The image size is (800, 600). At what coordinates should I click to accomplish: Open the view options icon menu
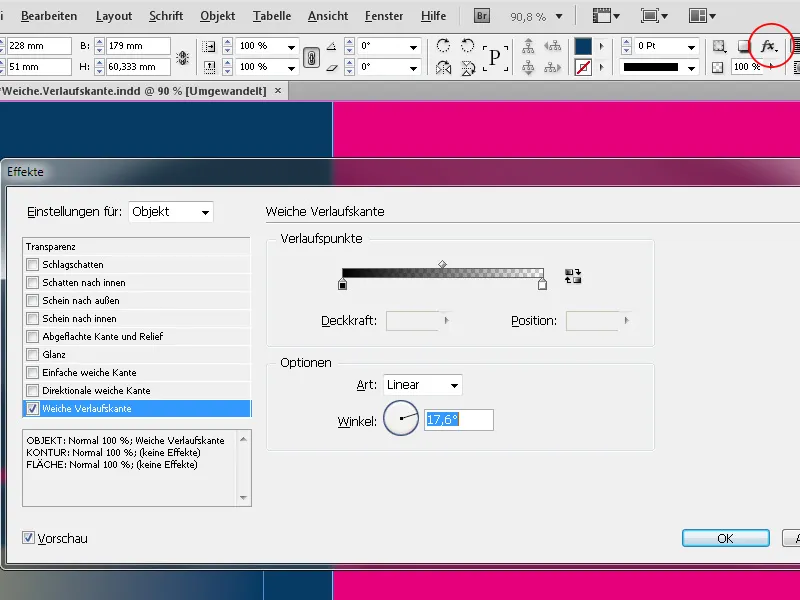[x=606, y=16]
